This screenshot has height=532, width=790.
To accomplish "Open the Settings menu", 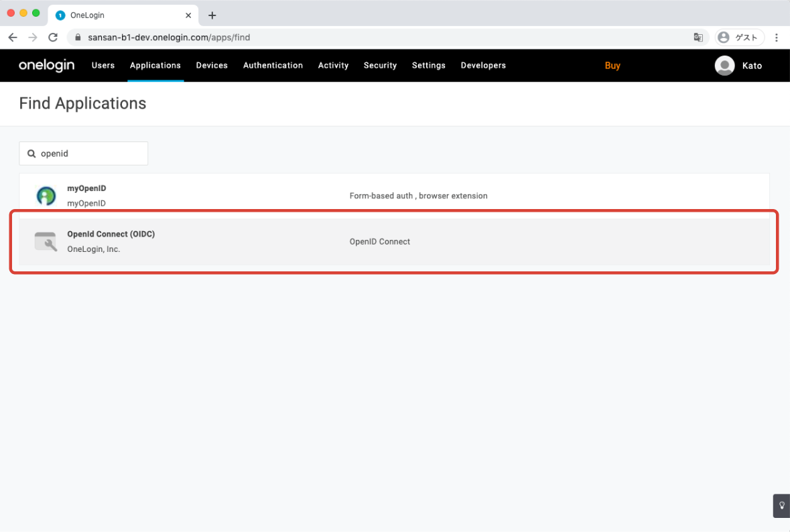I will click(429, 66).
